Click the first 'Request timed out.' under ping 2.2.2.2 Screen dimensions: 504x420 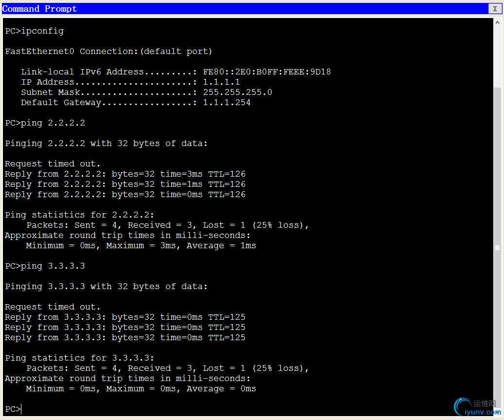point(53,164)
